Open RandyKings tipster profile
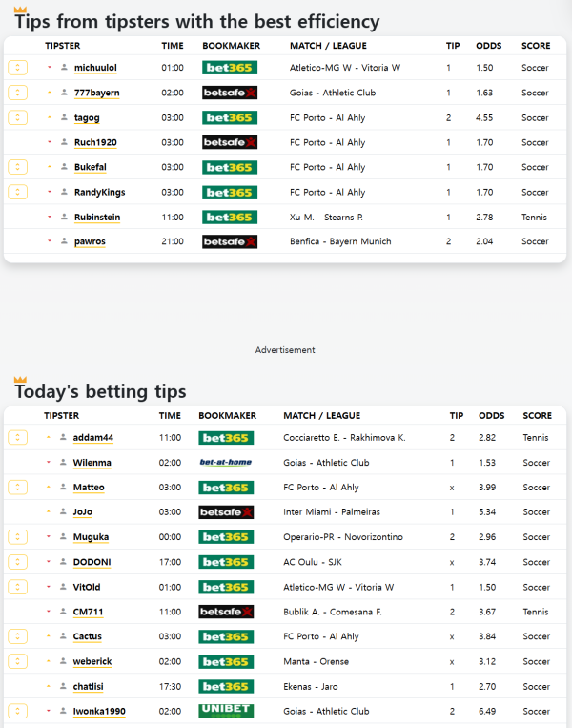 click(99, 192)
